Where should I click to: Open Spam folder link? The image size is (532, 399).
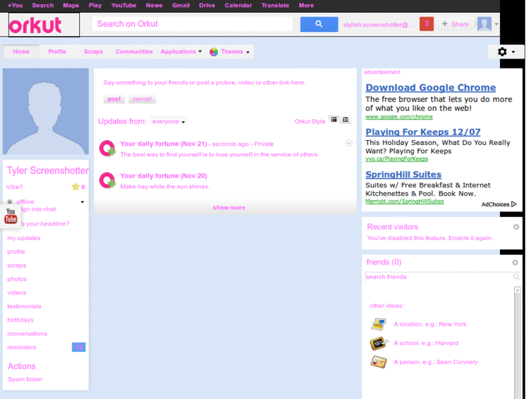[x=25, y=379]
